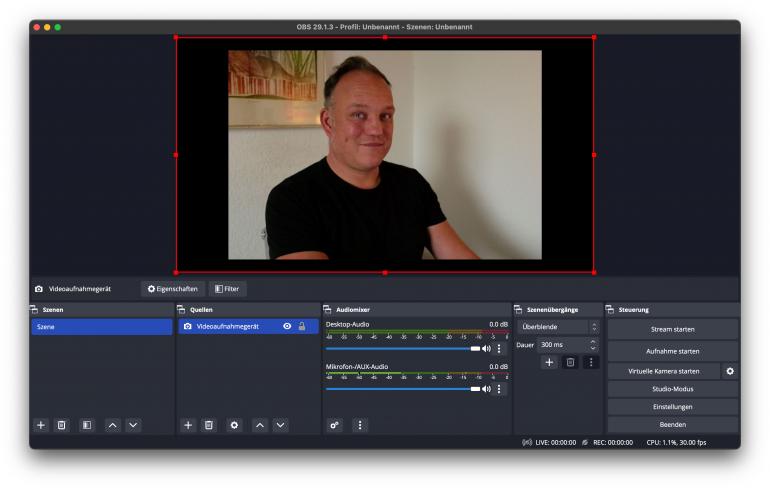Move the selected source up
The height and width of the screenshot is (488, 770).
(259, 425)
